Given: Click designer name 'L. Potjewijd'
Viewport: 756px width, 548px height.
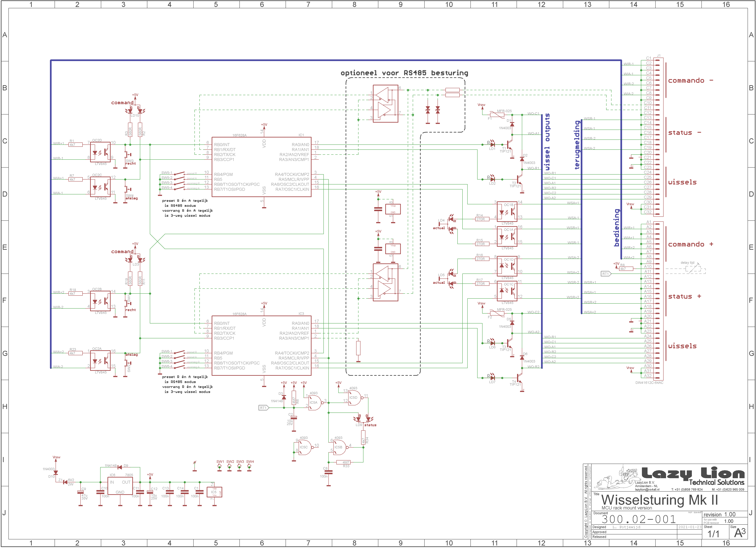Looking at the screenshot, I should [x=626, y=527].
